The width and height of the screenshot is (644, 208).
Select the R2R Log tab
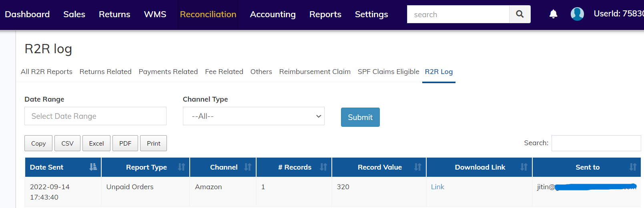tap(439, 72)
